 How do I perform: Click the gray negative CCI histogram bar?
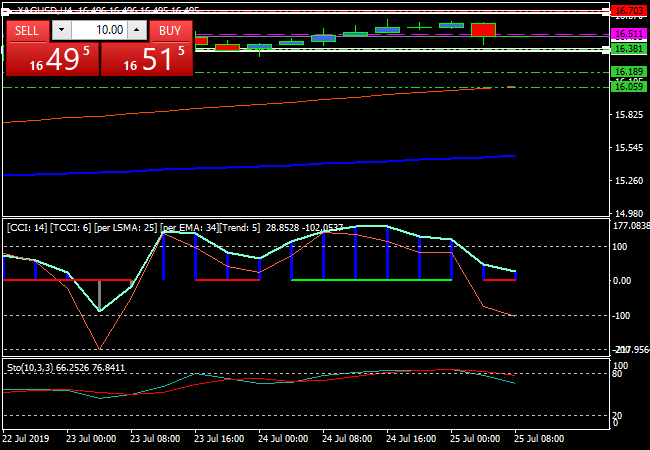click(x=99, y=295)
